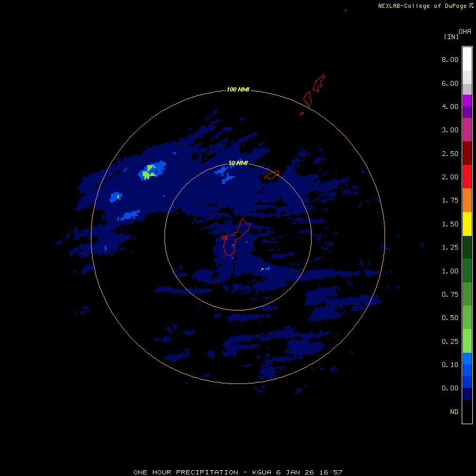The image size is (476, 476).
Task: Click the ND legend label
Action: [454, 412]
